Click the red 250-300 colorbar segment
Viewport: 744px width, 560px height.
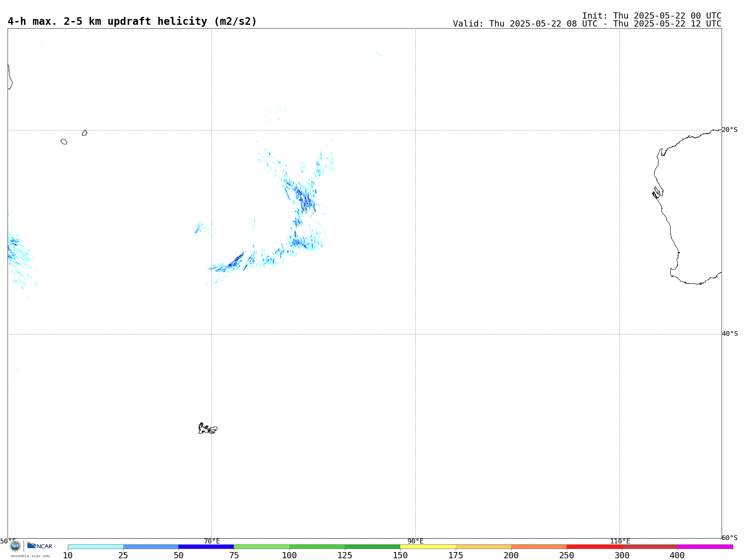click(x=594, y=547)
